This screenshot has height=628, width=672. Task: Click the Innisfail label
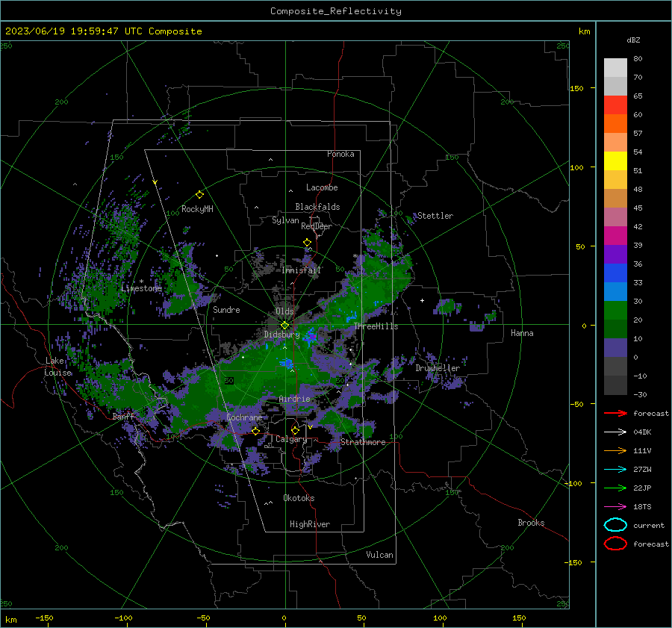pos(301,270)
